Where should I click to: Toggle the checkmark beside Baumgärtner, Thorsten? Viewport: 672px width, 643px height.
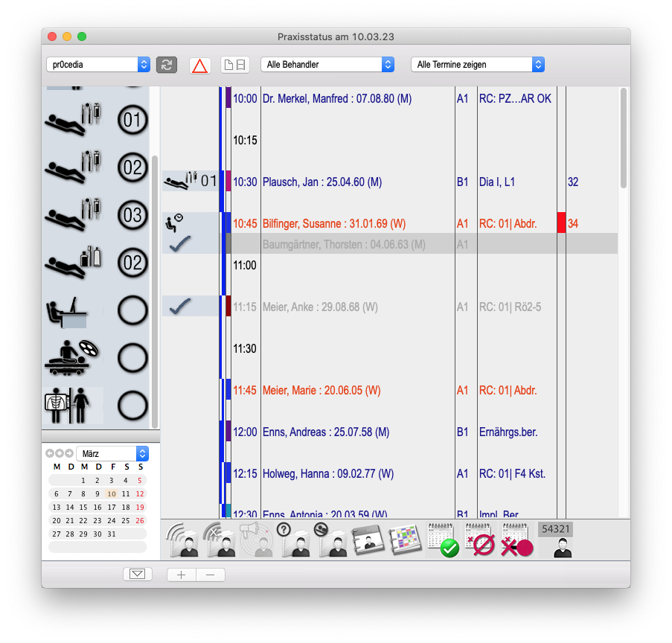pyautogui.click(x=180, y=244)
